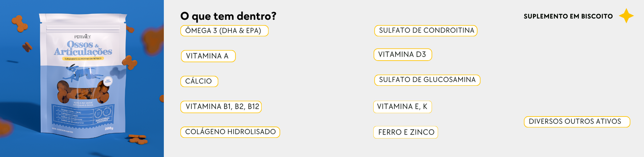Open the Diversos Outros Ativos tag
Viewport: 644px width, 157px height.
[577, 122]
